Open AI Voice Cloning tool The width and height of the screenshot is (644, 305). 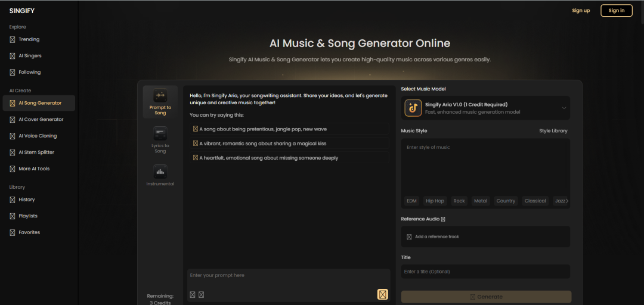(39, 136)
